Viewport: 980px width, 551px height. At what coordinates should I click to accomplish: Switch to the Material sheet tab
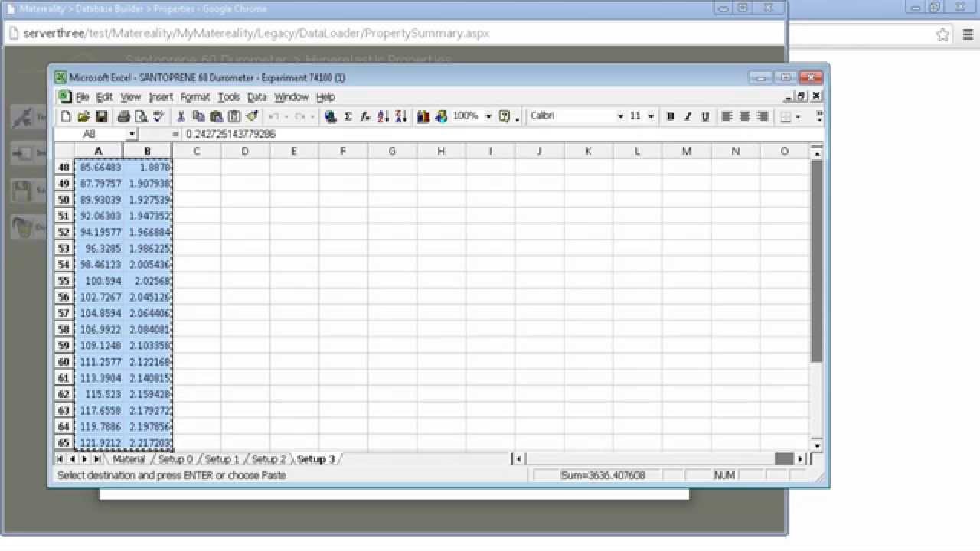pyautogui.click(x=129, y=459)
